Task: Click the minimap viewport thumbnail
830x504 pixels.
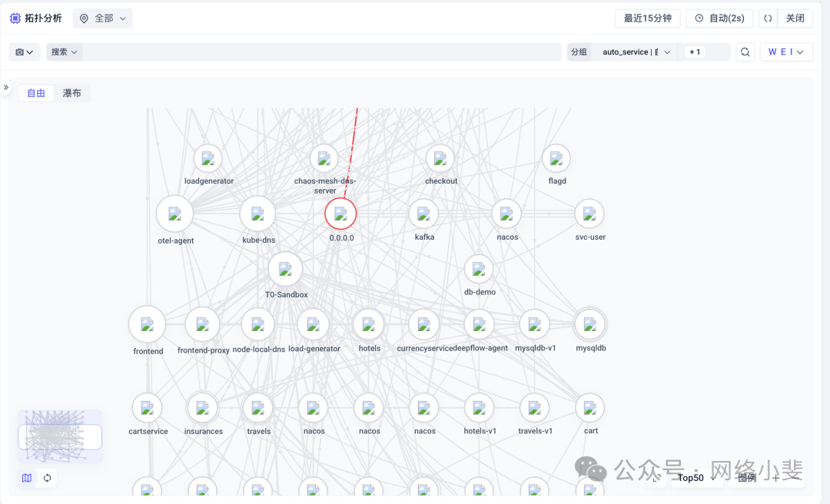Action: pyautogui.click(x=60, y=436)
